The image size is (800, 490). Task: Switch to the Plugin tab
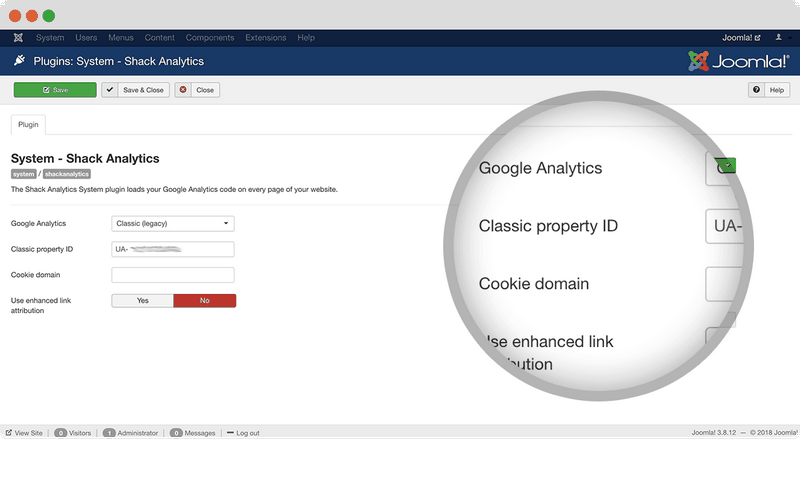pyautogui.click(x=28, y=125)
